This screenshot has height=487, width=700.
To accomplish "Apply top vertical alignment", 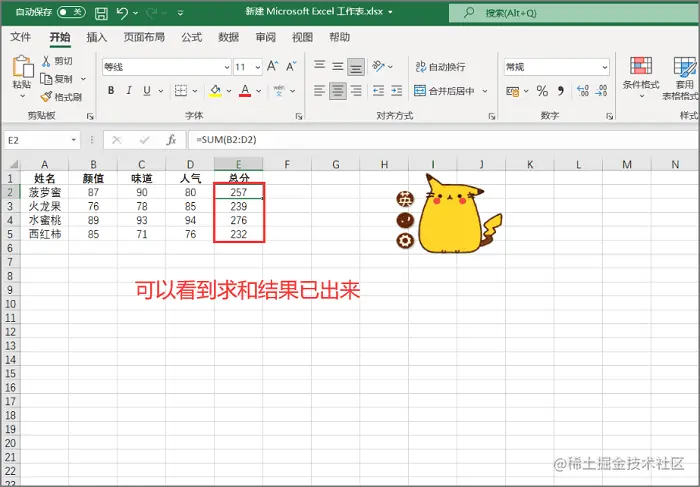I will 319,67.
